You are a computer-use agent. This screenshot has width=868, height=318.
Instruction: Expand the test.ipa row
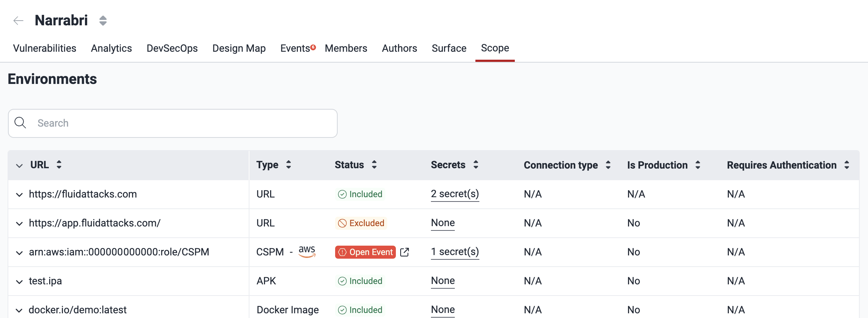(x=20, y=281)
